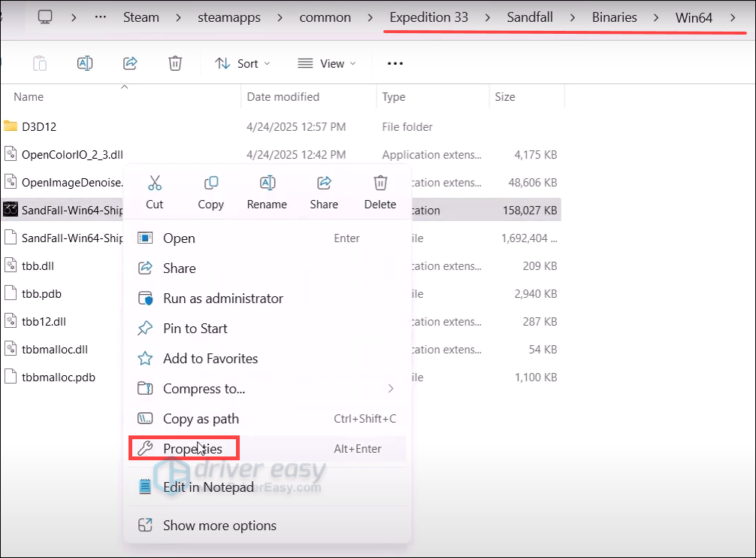Viewport: 756px width, 558px height.
Task: Expand the chevron after Win64 in the address bar
Action: coord(733,17)
